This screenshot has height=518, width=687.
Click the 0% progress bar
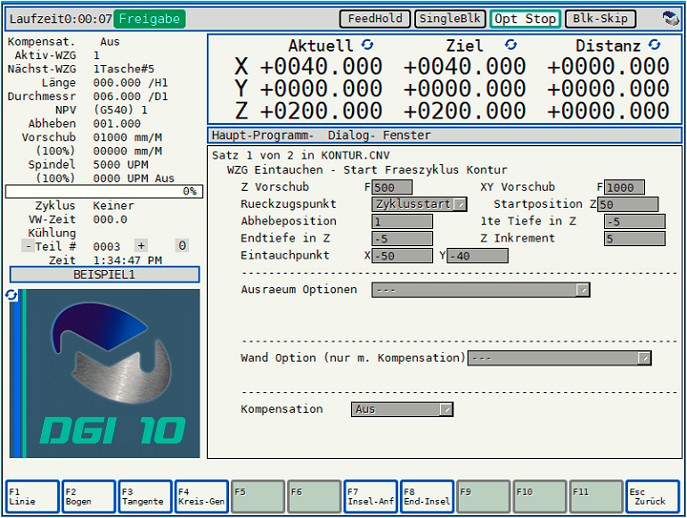[x=104, y=192]
